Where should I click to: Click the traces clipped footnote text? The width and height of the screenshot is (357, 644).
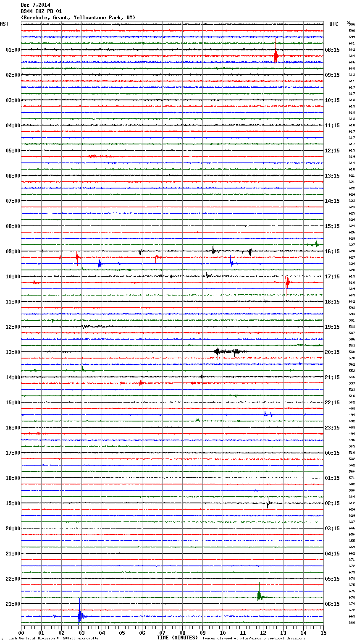(254, 639)
